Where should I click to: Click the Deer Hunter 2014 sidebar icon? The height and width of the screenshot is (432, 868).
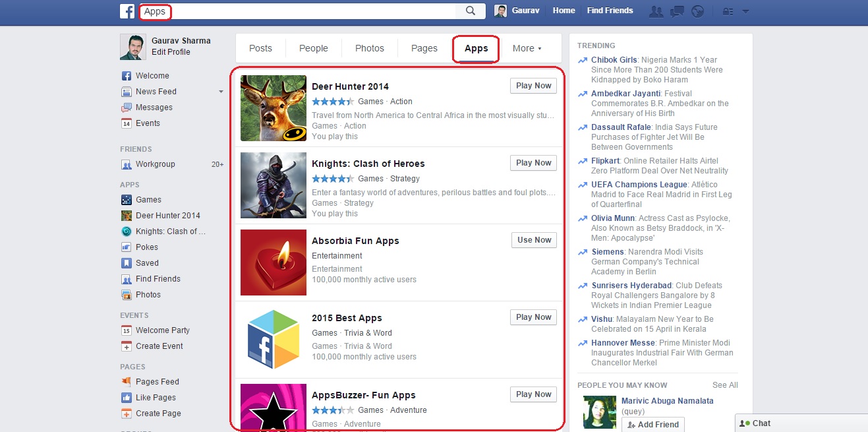127,216
